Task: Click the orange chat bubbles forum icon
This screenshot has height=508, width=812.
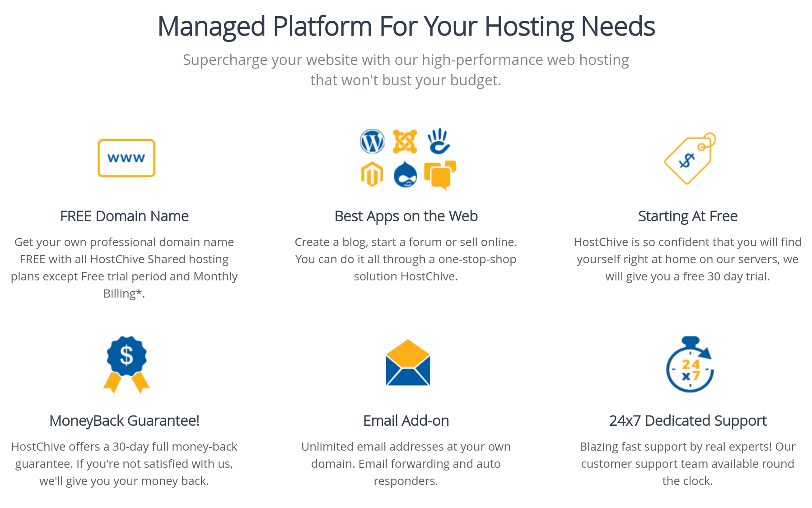Action: pyautogui.click(x=440, y=175)
